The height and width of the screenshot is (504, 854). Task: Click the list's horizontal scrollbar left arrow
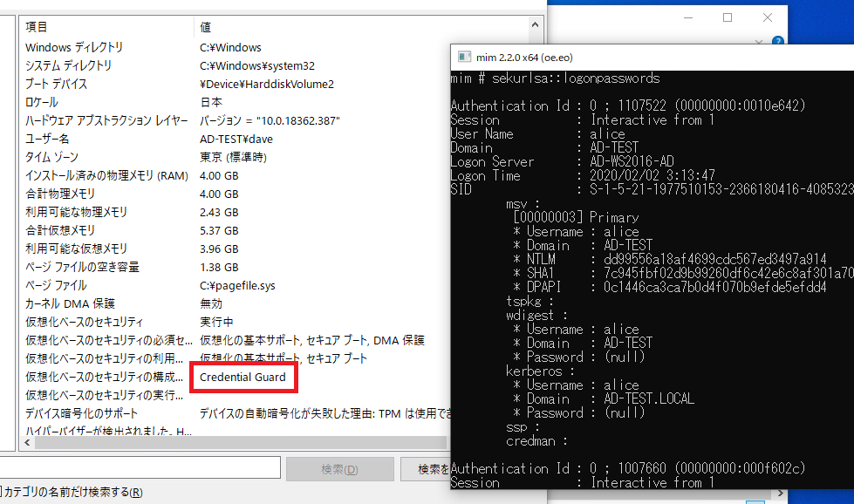(27, 442)
